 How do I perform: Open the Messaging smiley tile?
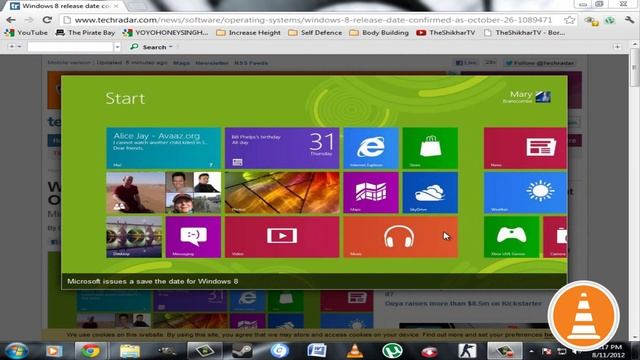[x=193, y=237]
